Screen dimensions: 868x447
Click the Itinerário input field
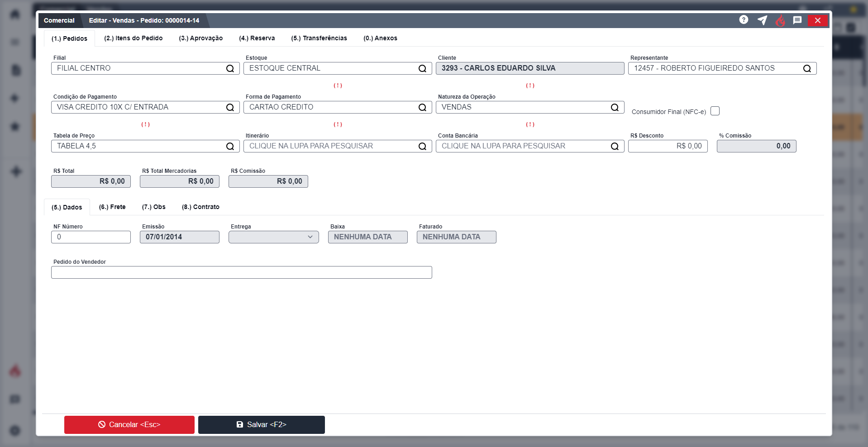[x=338, y=146]
